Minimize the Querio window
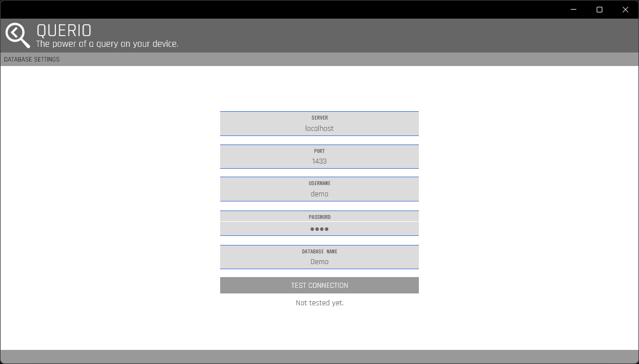The image size is (639, 364). (x=574, y=10)
